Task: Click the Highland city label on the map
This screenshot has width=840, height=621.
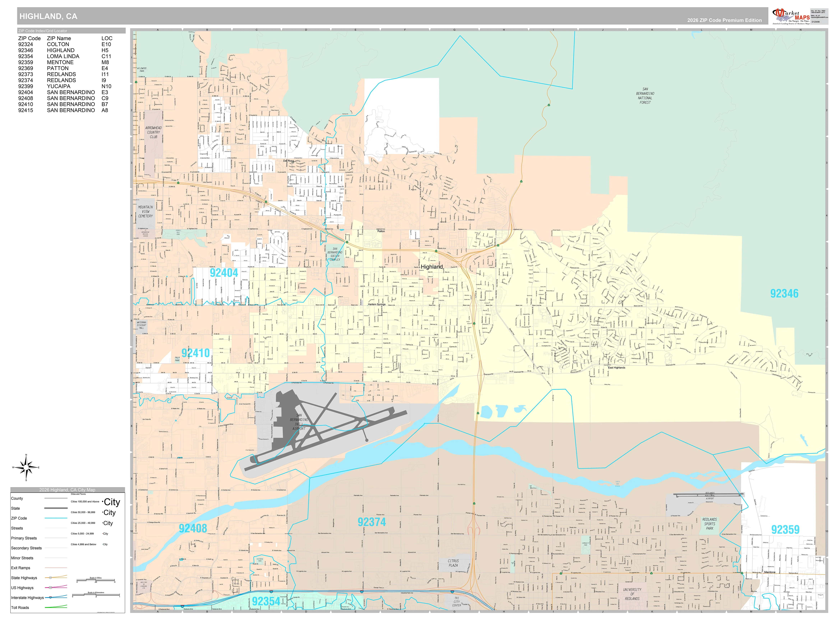Action: 432,267
